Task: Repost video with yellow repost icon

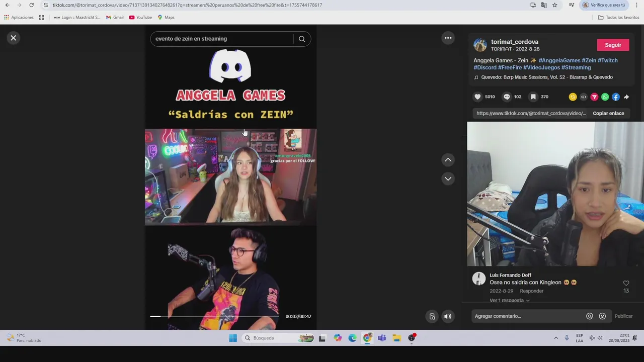Action: point(573,97)
